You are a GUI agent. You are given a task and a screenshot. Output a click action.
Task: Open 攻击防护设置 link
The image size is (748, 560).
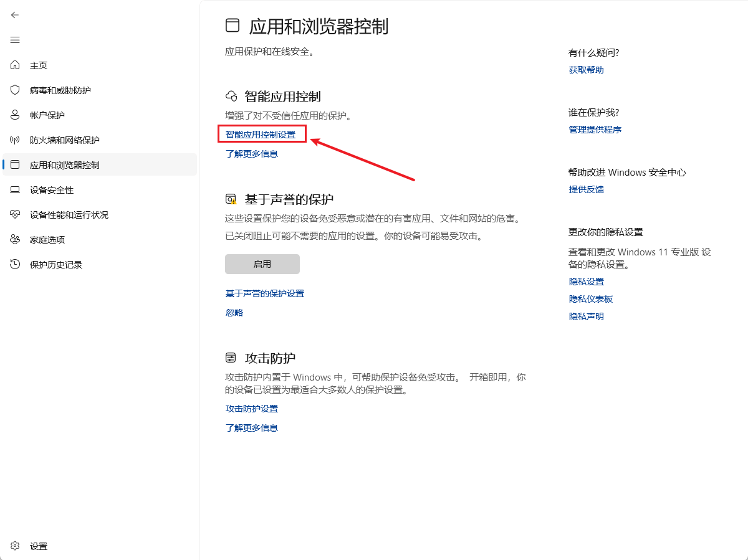pos(252,409)
